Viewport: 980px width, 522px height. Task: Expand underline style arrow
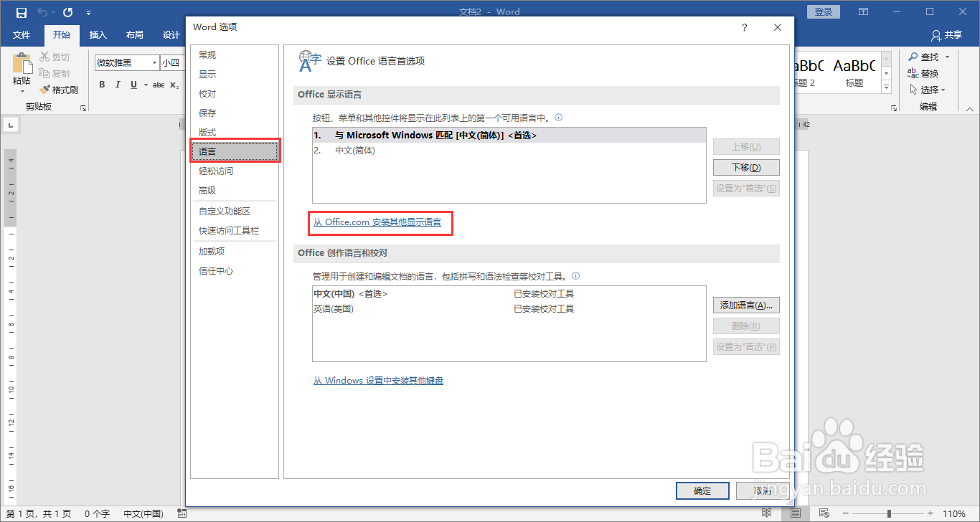point(145,85)
